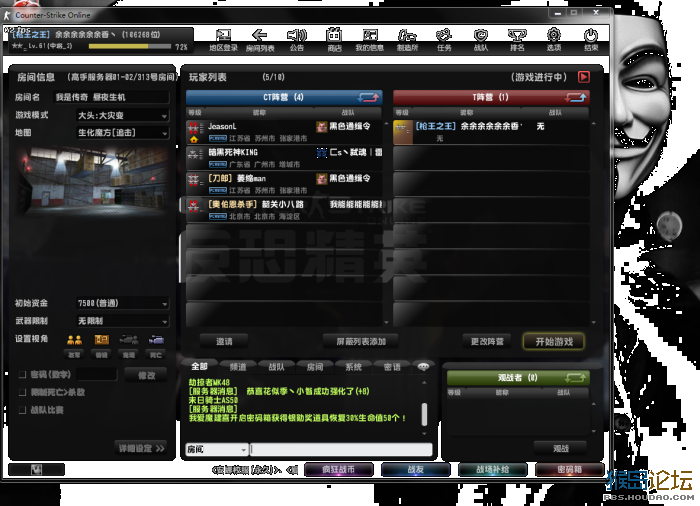
Task: Focus the chat message input field
Action: pos(341,449)
